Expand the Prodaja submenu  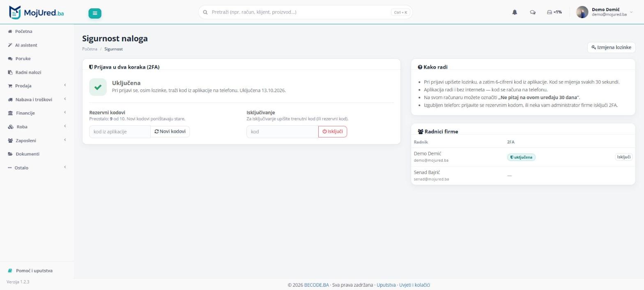pyautogui.click(x=37, y=86)
